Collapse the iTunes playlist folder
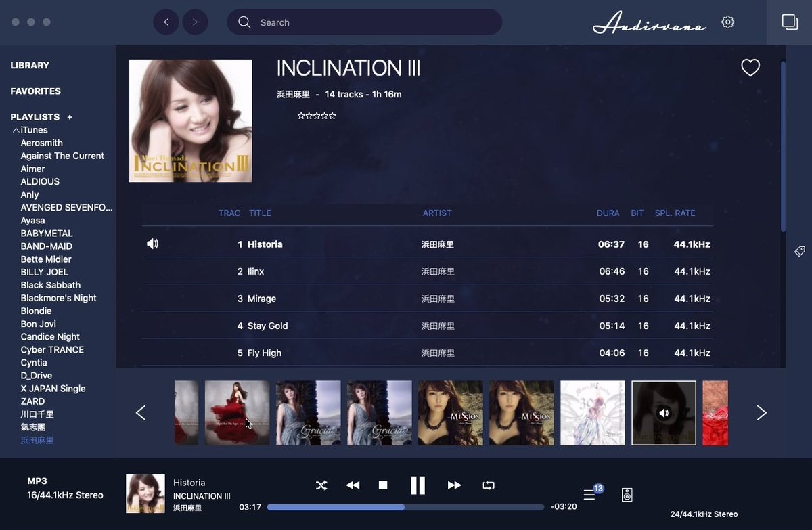The height and width of the screenshot is (530, 812). pyautogui.click(x=16, y=130)
